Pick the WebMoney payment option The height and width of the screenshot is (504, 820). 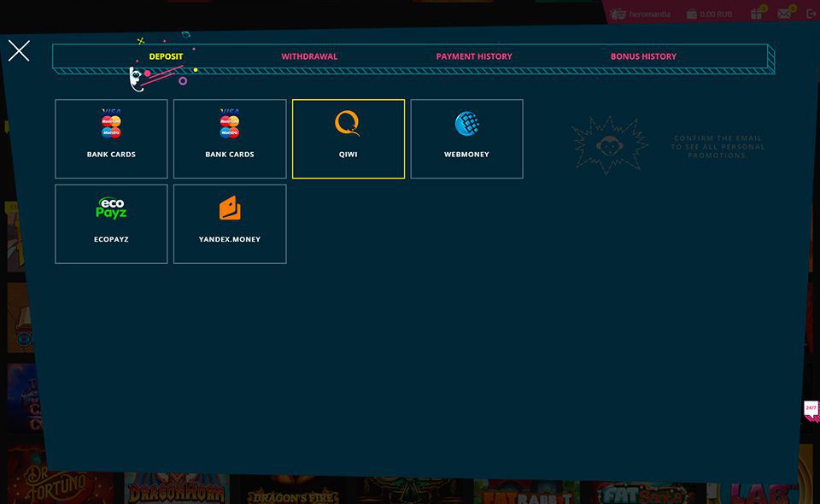466,139
